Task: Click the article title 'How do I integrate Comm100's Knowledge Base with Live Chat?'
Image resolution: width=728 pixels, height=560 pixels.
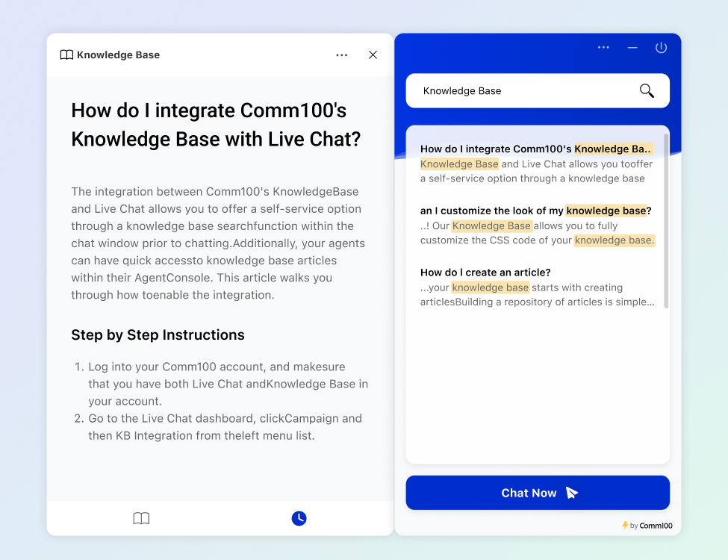Action: pyautogui.click(x=216, y=125)
